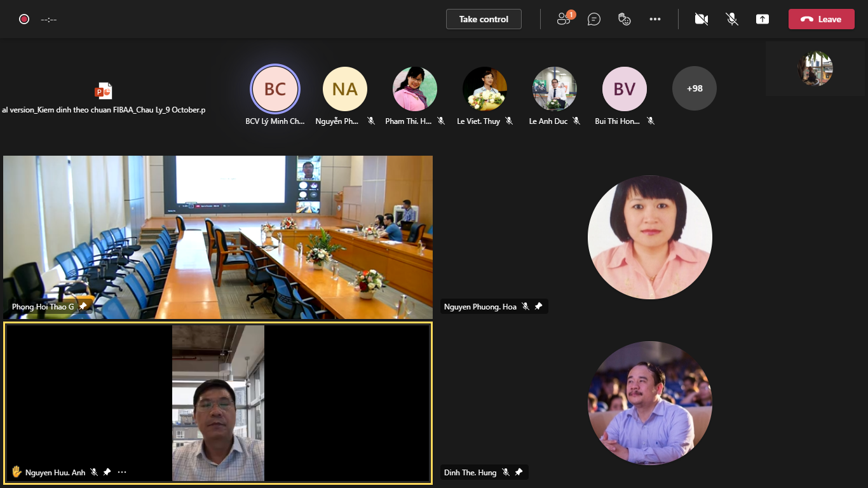This screenshot has height=488, width=868.
Task: Click the Nguyen Huu. Anh video feed
Action: (218, 403)
